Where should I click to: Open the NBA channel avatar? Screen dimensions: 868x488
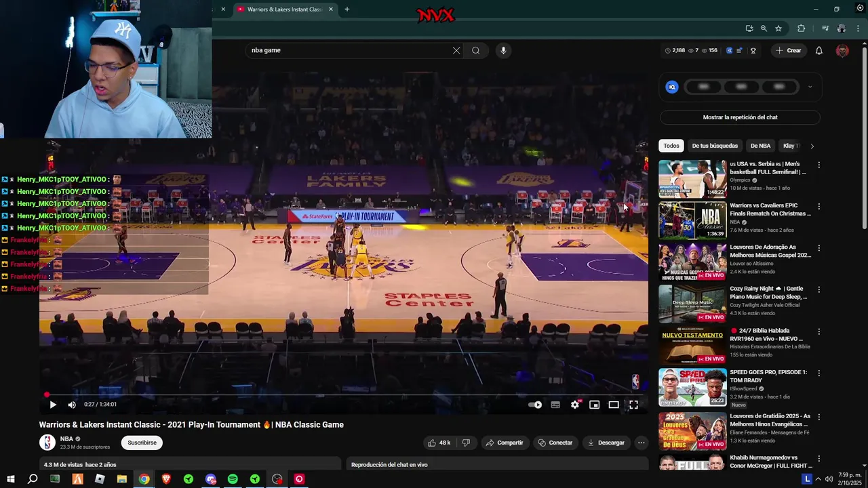coord(47,443)
